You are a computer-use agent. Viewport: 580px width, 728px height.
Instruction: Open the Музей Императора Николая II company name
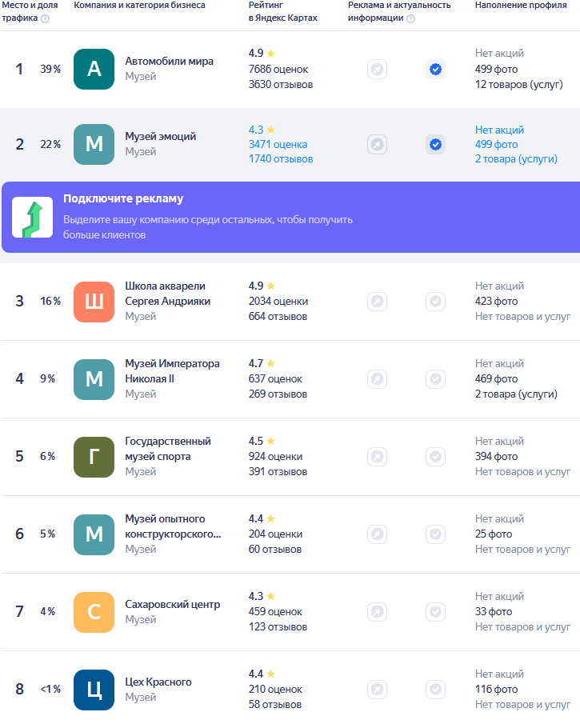pos(172,370)
